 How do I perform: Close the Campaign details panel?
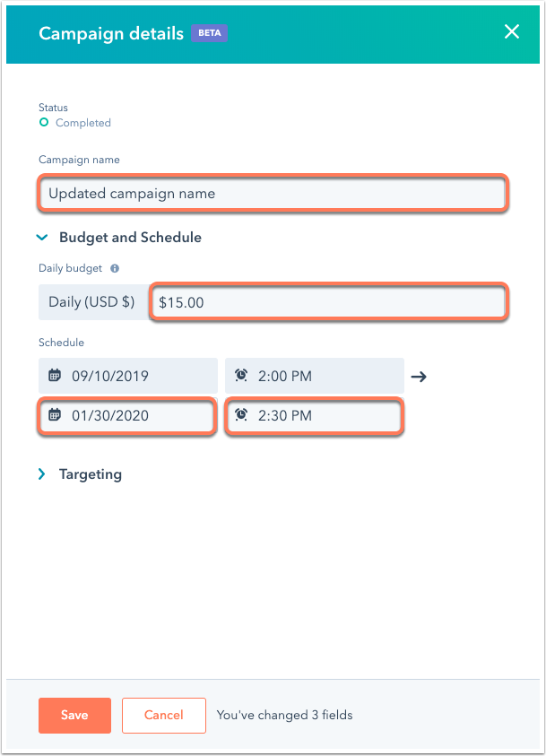(x=511, y=31)
